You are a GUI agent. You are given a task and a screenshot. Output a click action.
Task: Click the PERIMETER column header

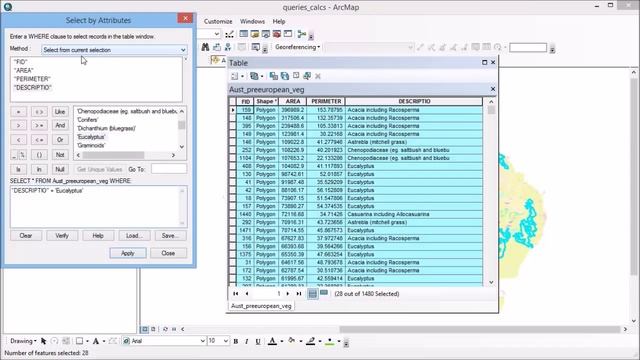coord(326,101)
